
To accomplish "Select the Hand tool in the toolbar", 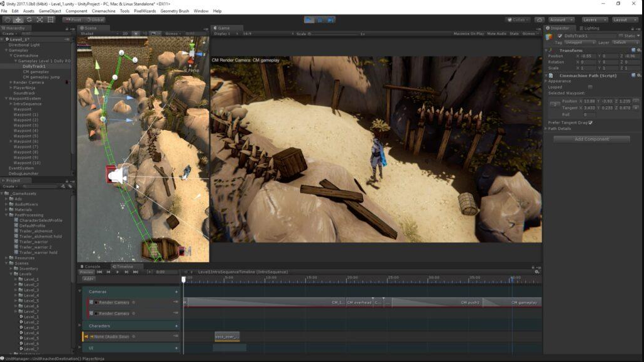I will (x=8, y=19).
